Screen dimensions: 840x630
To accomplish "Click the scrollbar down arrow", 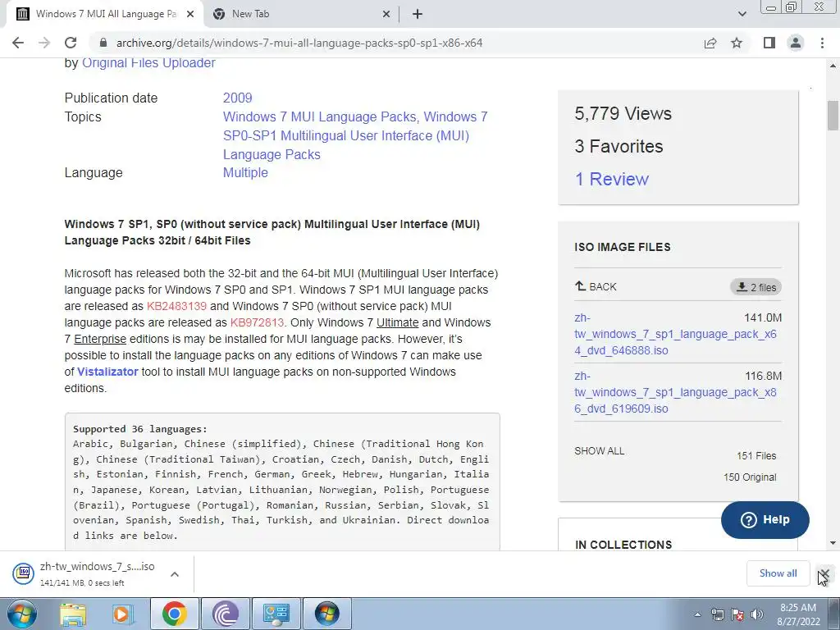I will pyautogui.click(x=833, y=543).
